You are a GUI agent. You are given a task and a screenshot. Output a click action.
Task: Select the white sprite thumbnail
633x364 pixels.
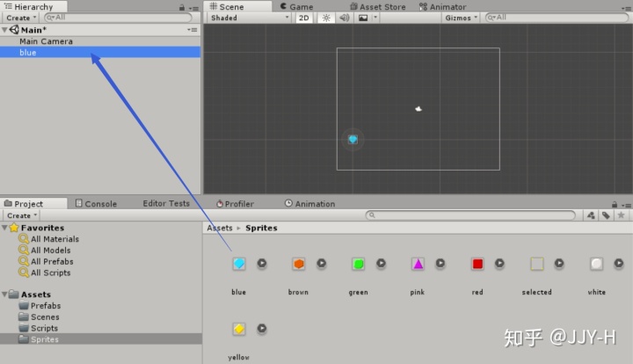597,264
